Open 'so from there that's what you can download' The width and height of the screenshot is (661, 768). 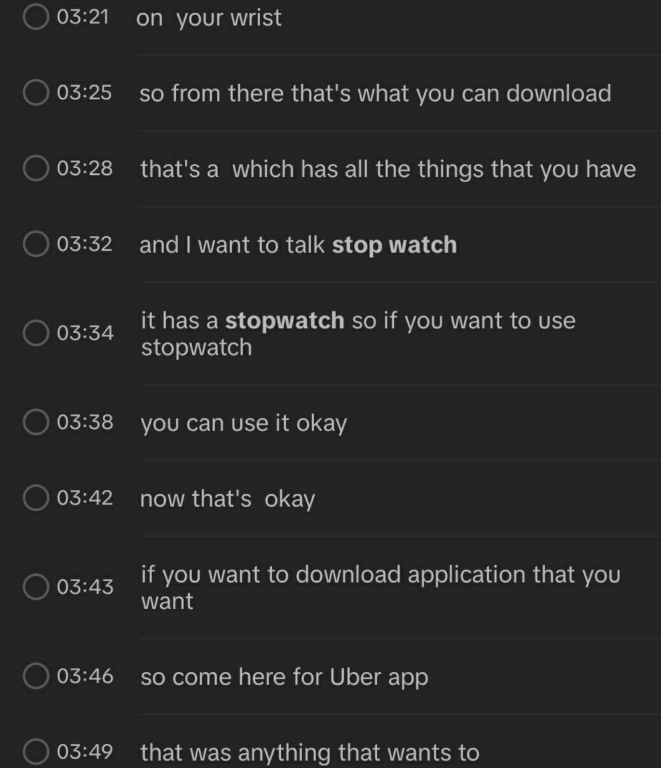pos(375,94)
